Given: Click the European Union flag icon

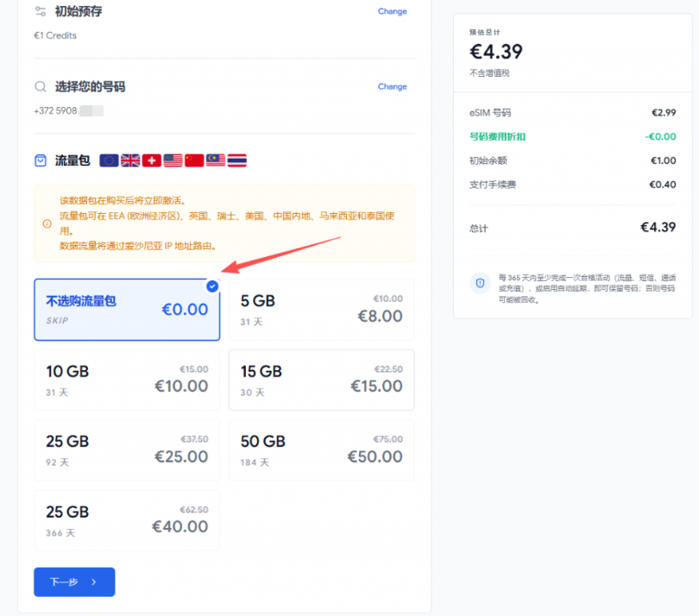Looking at the screenshot, I should coord(109,160).
